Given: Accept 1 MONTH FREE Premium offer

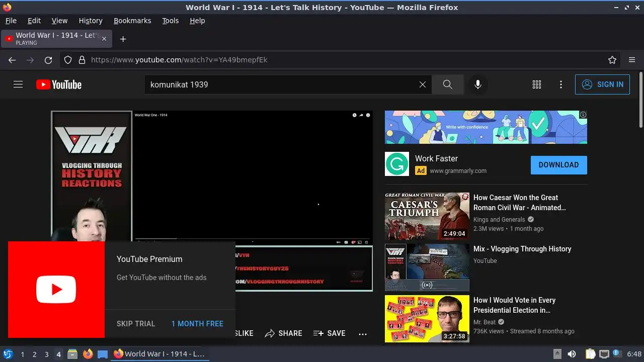Looking at the screenshot, I should coord(197,324).
